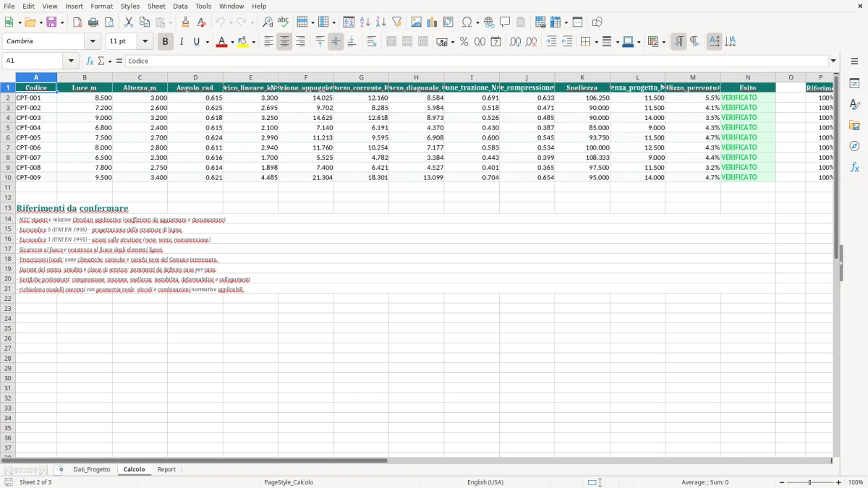Open the Conditional Formatting dropdown
The width and height of the screenshot is (868, 488).
pyautogui.click(x=657, y=42)
